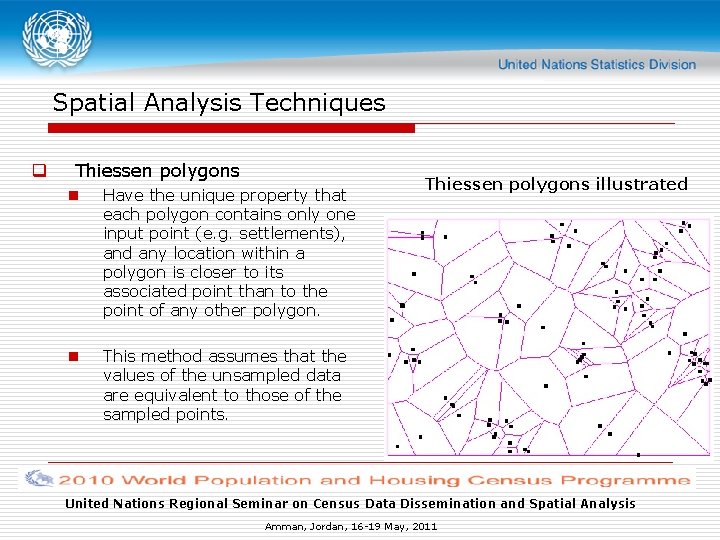The image size is (720, 540).
Task: Click the line 'Have the unique property that'
Action: [x=225, y=196]
